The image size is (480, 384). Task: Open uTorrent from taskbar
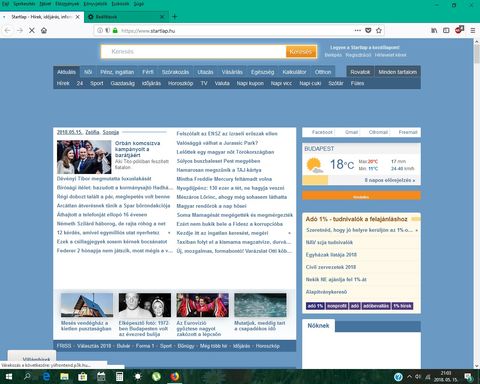click(156, 377)
